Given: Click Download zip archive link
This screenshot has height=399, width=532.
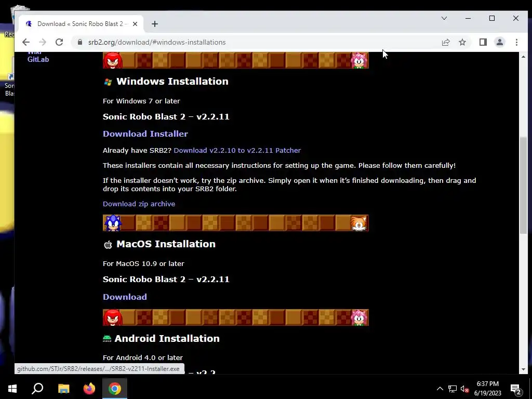Looking at the screenshot, I should 139,204.
